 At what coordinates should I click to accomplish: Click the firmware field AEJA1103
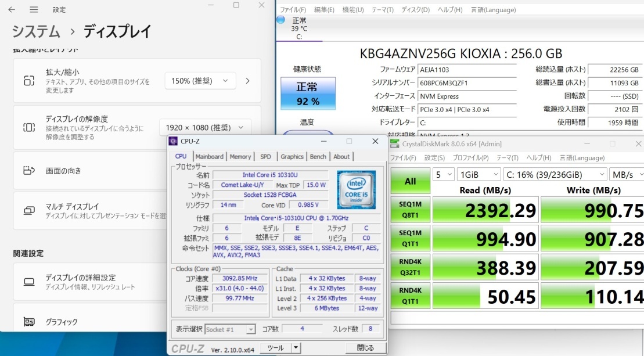click(x=467, y=70)
